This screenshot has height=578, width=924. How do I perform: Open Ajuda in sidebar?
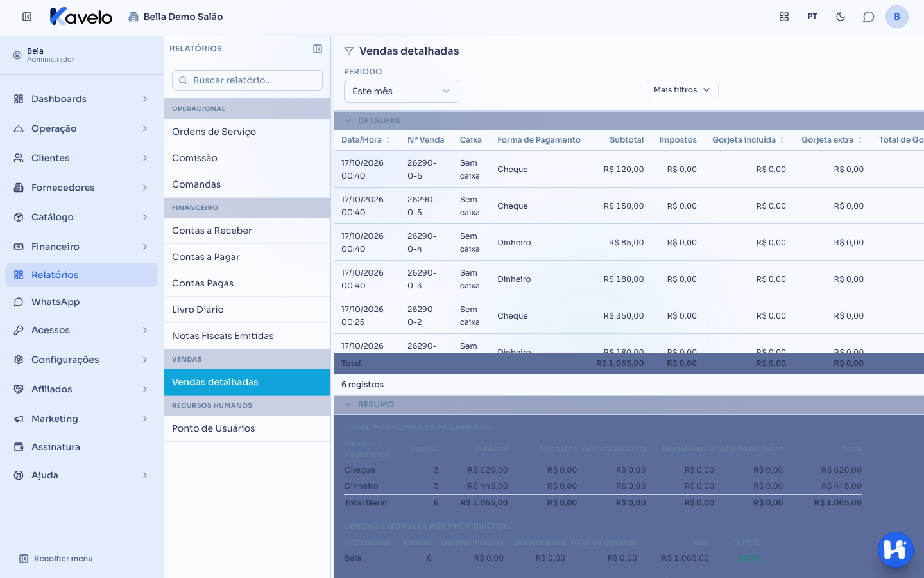(81, 475)
